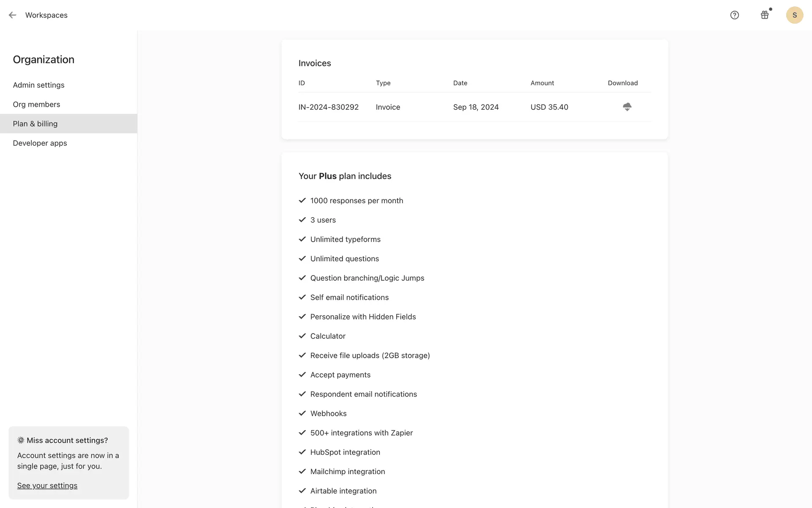Click the checkmark beside Webhooks
Screen dimensions: 812x508
tap(302, 414)
